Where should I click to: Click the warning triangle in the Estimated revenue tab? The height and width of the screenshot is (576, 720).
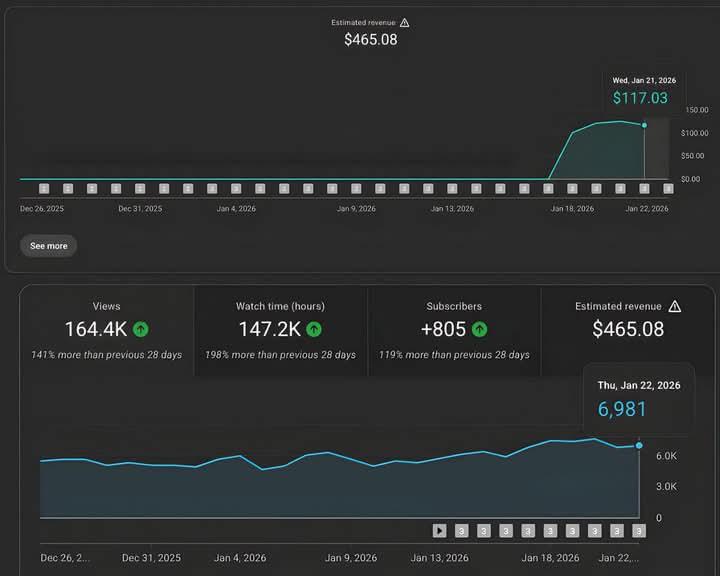click(675, 306)
